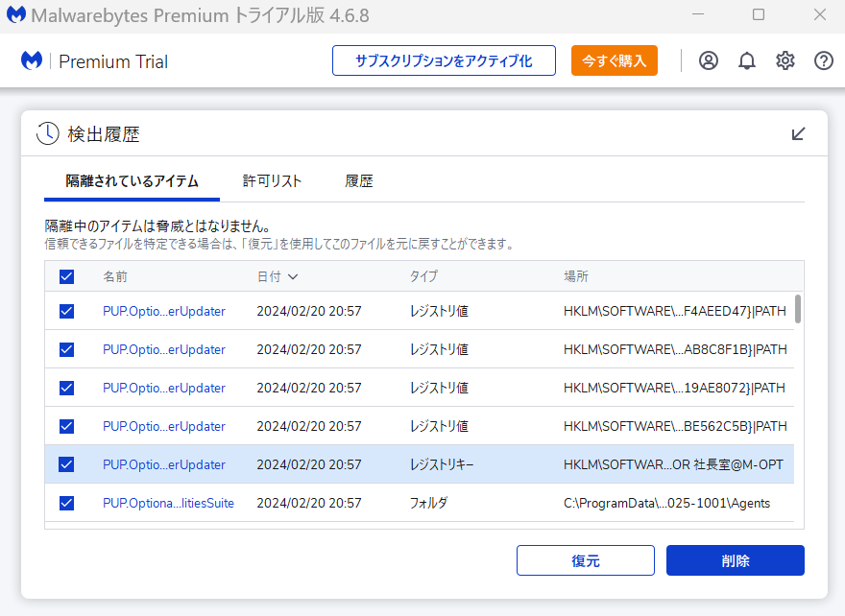This screenshot has height=616, width=845.
Task: Select the HKLM\SOFTWAR...OR 社長室@M-OPT location
Action: [673, 464]
